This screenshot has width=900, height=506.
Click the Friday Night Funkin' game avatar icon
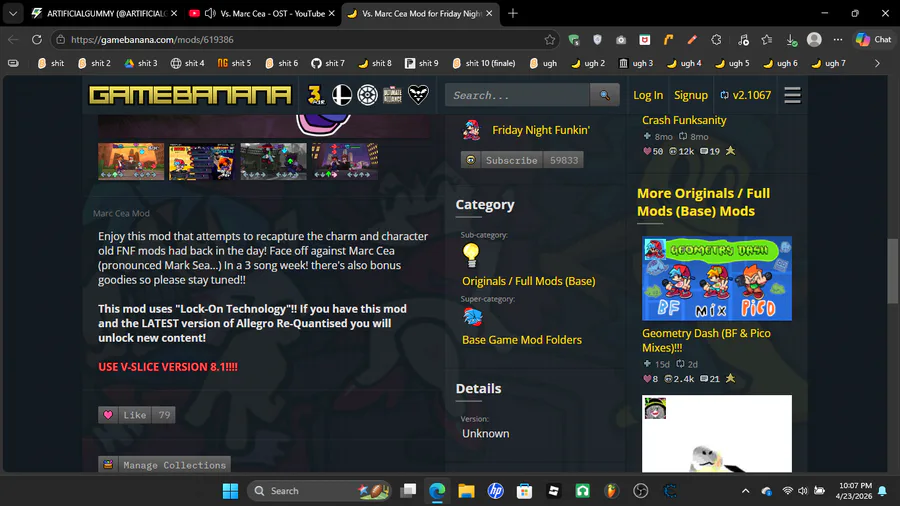471,130
